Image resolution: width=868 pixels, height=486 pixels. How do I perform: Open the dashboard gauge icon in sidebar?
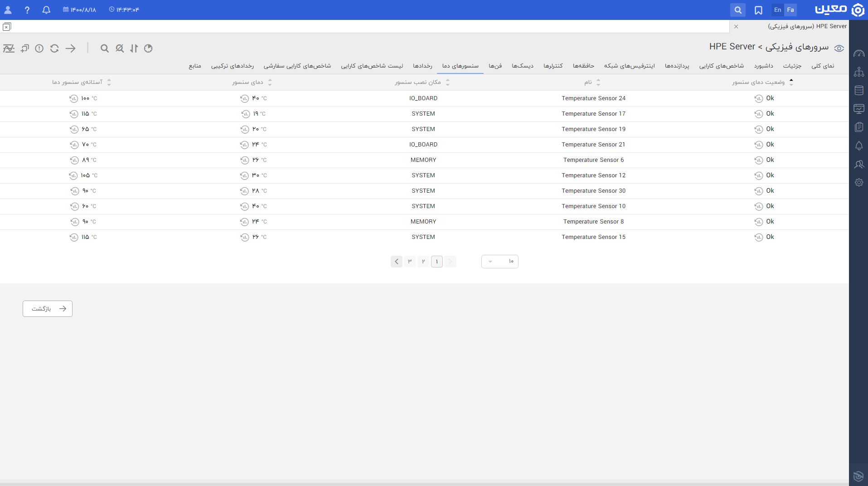[858, 53]
